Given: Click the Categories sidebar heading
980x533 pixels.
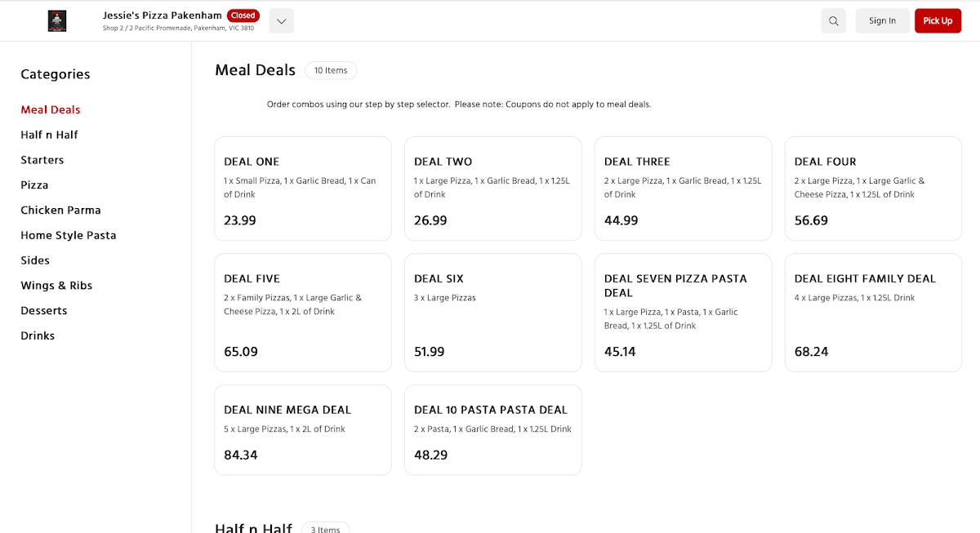Looking at the screenshot, I should pyautogui.click(x=56, y=74).
